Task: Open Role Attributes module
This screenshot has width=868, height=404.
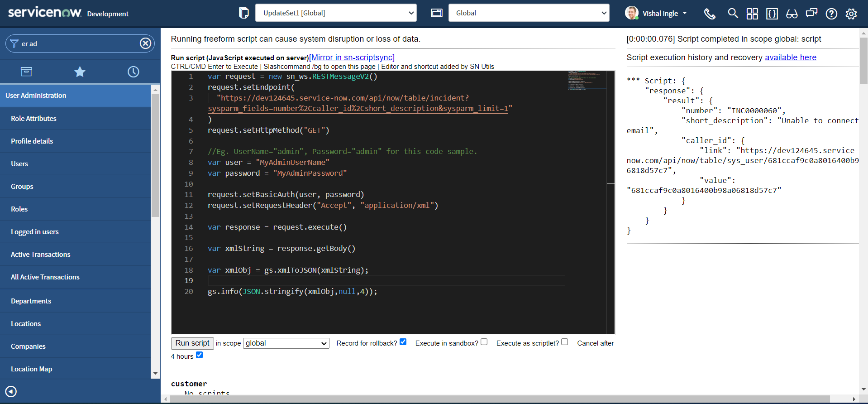Action: (75, 119)
